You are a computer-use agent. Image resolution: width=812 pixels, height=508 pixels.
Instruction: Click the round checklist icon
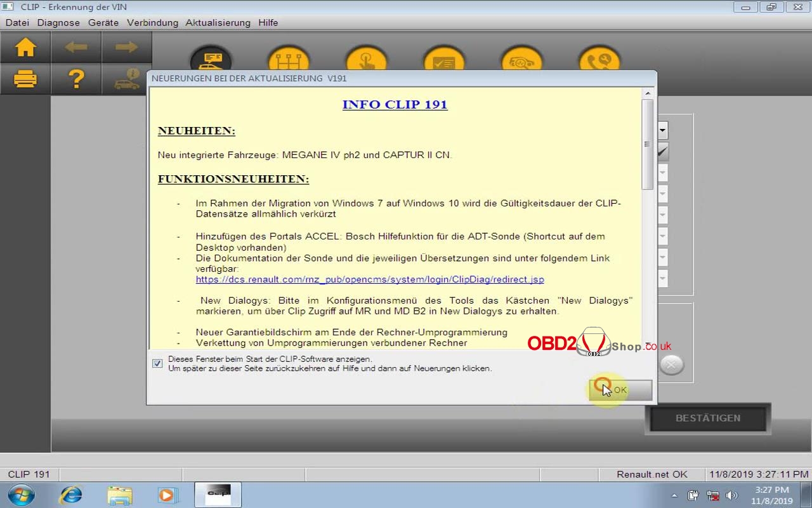[x=443, y=62]
